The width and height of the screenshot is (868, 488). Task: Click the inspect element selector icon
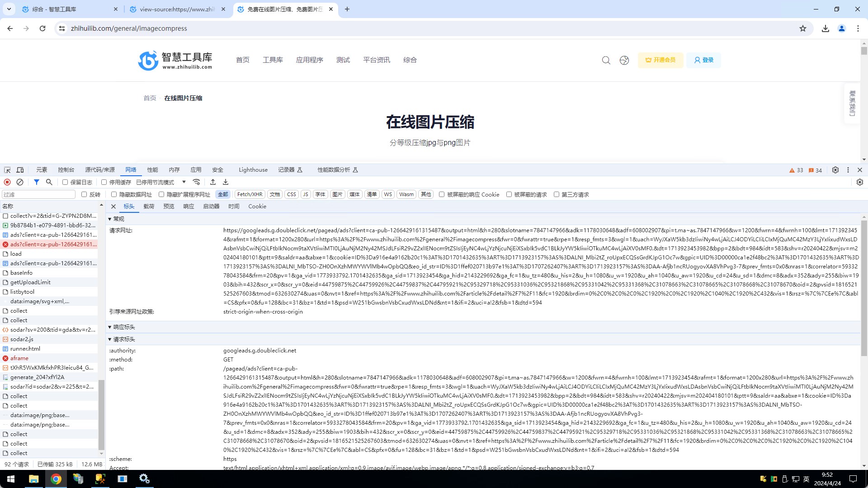(7, 170)
